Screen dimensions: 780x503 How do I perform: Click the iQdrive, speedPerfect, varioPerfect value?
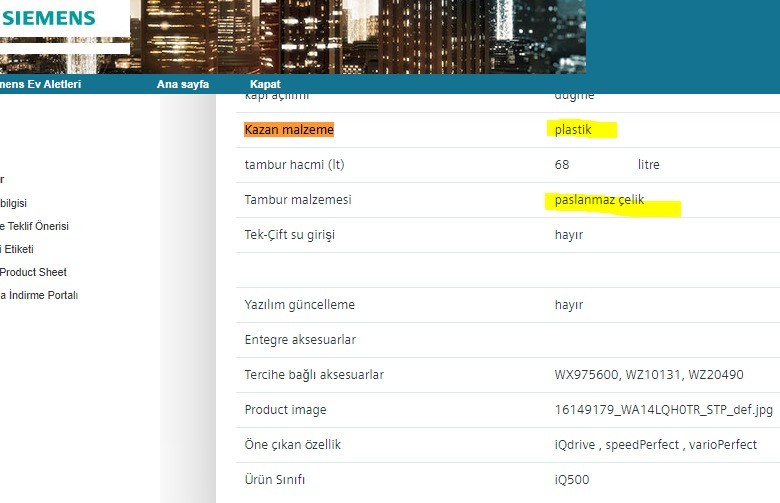[656, 445]
